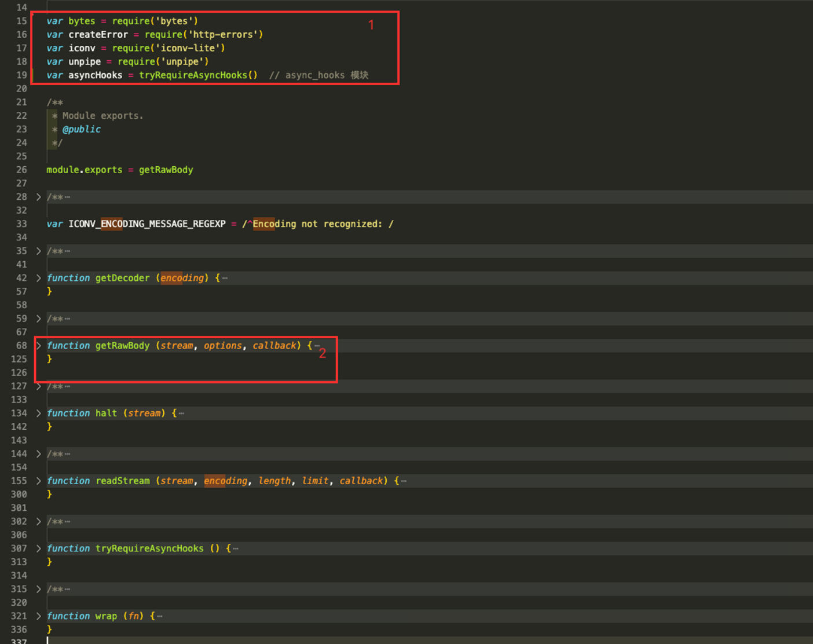This screenshot has height=644, width=813.
Task: Click the folded ellipsis after getDecoder's opening brace
Action: [x=225, y=279]
